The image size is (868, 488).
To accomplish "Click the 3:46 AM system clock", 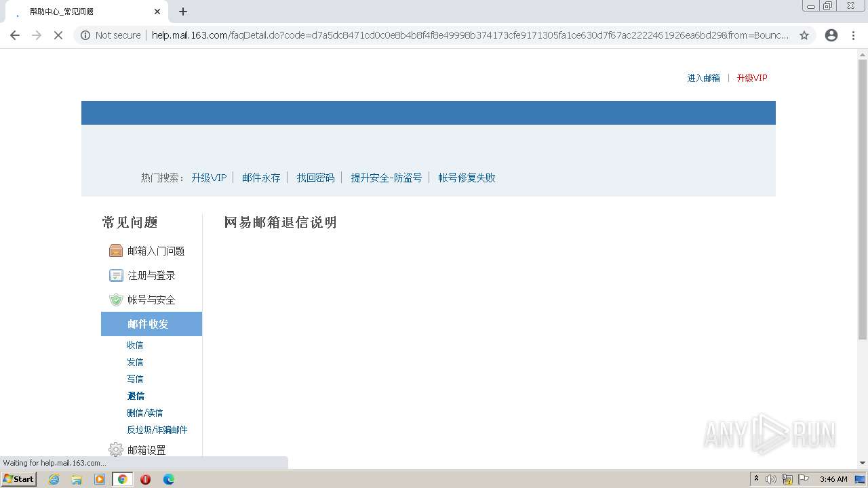I will [x=833, y=479].
